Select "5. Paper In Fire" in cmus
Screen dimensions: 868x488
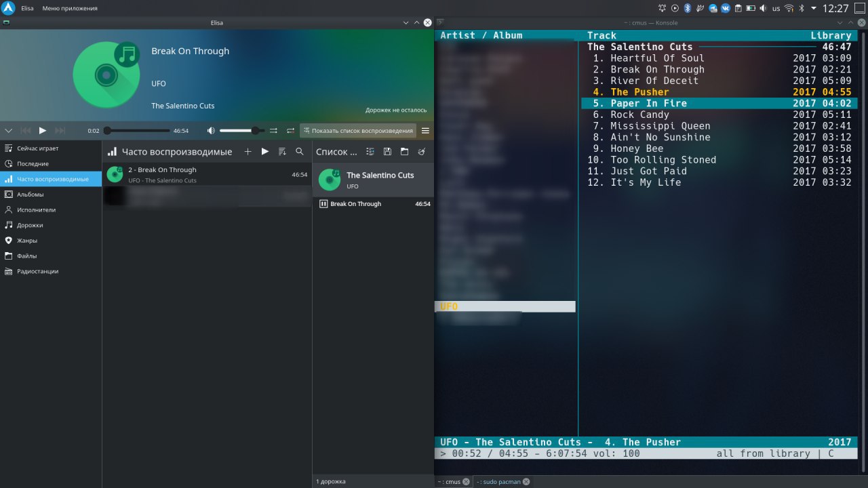tap(719, 103)
